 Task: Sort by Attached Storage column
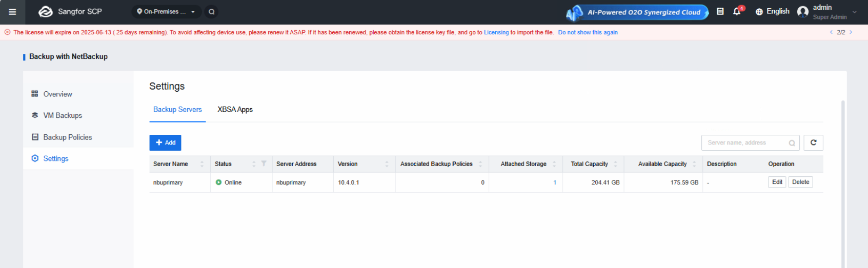pos(554,164)
